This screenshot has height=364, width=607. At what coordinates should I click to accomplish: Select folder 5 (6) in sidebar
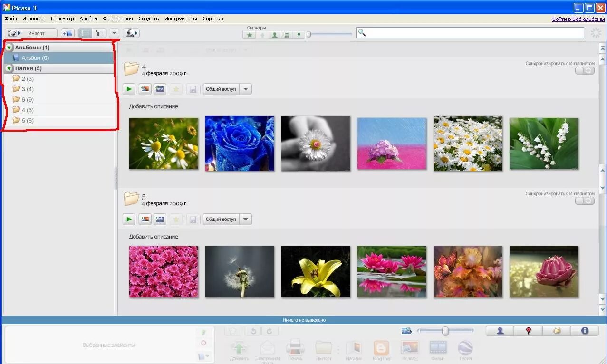(59, 121)
